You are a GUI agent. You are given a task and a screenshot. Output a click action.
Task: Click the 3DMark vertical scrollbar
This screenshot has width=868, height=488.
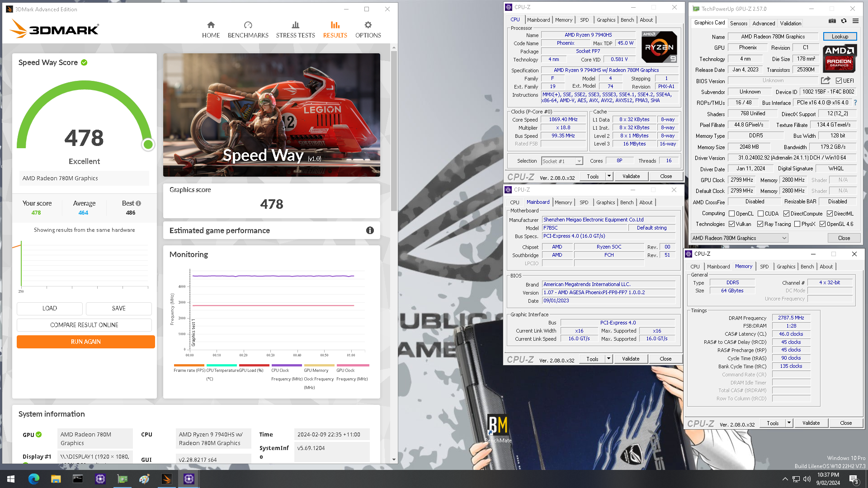pos(394,131)
